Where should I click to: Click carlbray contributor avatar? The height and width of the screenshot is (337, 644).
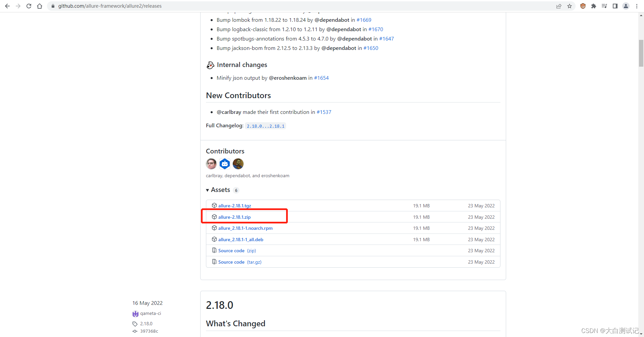click(x=211, y=164)
